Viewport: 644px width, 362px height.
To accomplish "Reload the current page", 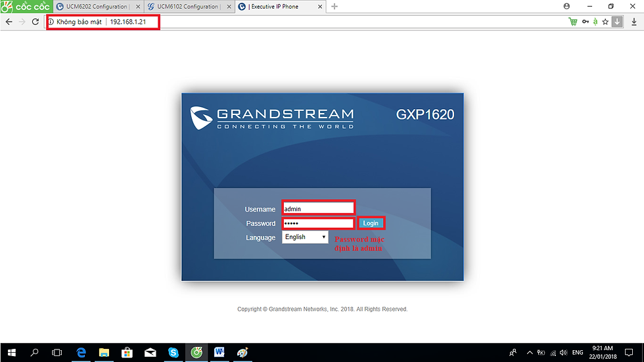I will [x=35, y=22].
